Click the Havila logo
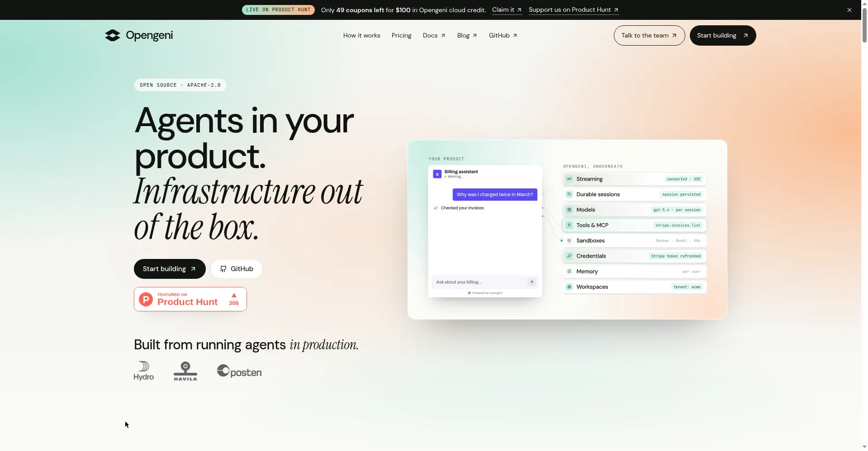 point(185,371)
